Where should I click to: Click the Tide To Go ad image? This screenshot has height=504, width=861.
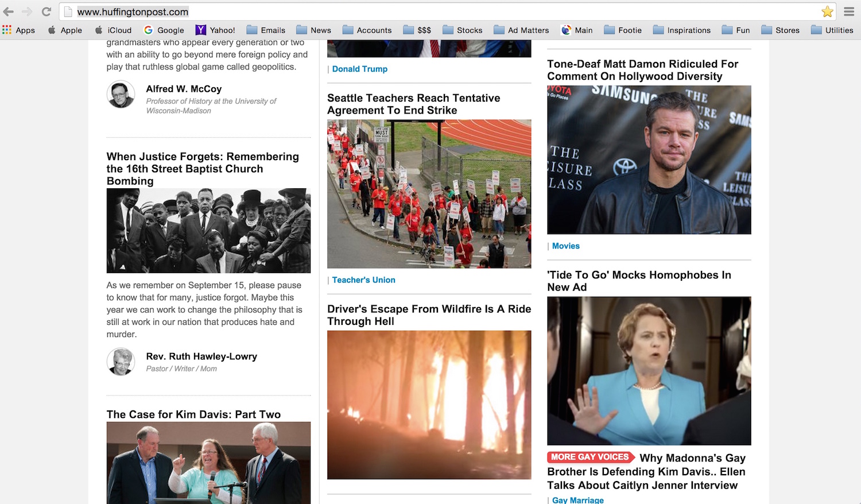pos(649,371)
